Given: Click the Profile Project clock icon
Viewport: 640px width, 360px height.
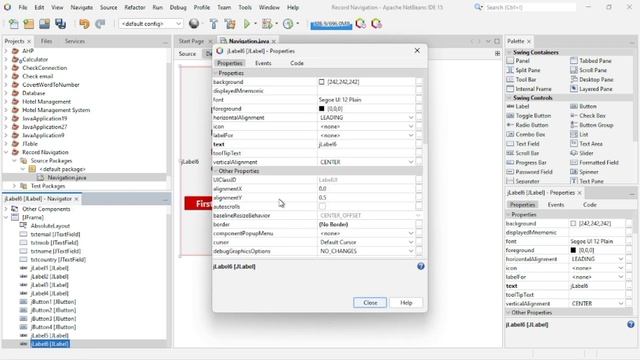Looking at the screenshot, I should coord(288,24).
